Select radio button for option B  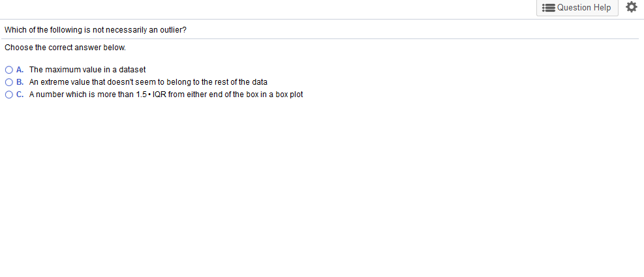click(x=9, y=82)
